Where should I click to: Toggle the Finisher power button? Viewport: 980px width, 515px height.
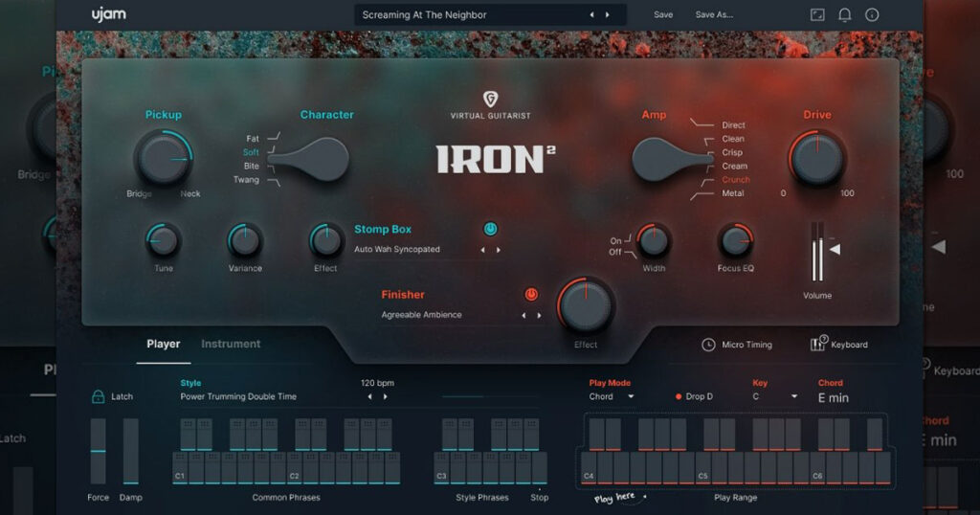tap(530, 295)
